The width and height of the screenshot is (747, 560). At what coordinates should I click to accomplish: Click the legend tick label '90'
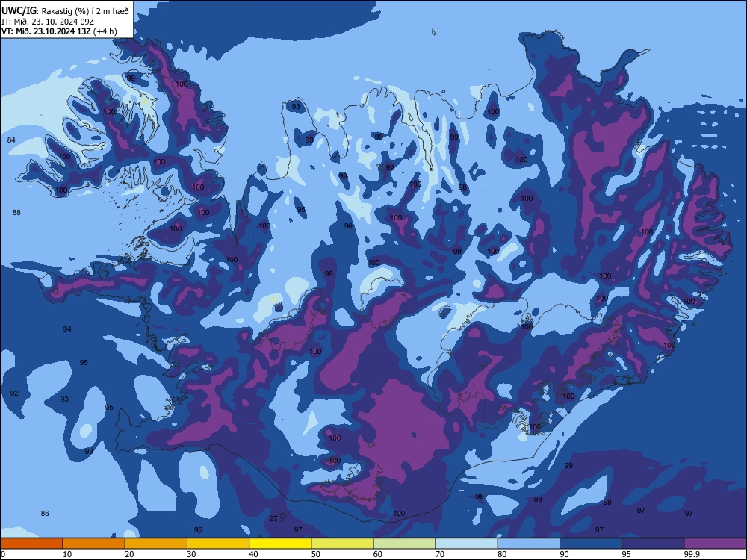point(564,554)
